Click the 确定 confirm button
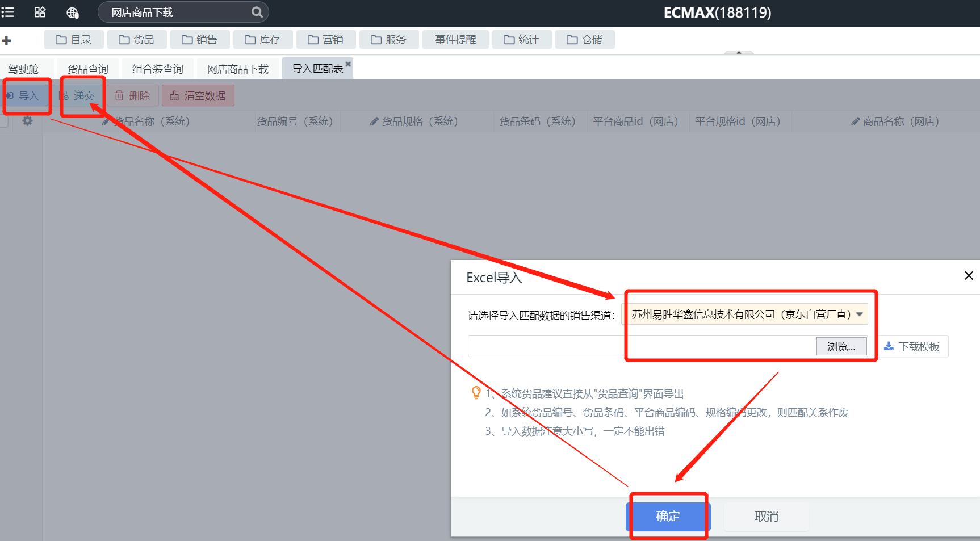 668,516
